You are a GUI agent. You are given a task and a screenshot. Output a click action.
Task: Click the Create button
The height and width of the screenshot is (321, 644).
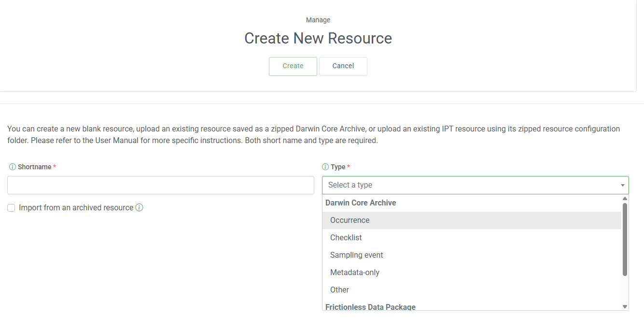pyautogui.click(x=293, y=66)
